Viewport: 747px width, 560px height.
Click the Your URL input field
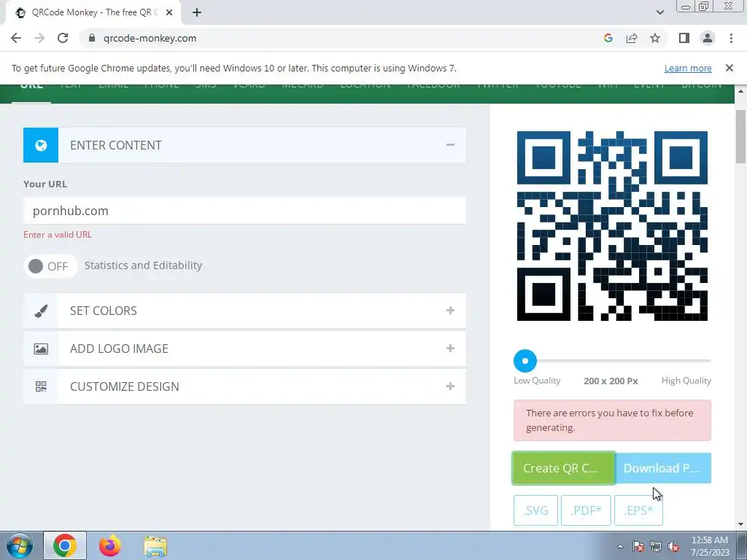244,211
